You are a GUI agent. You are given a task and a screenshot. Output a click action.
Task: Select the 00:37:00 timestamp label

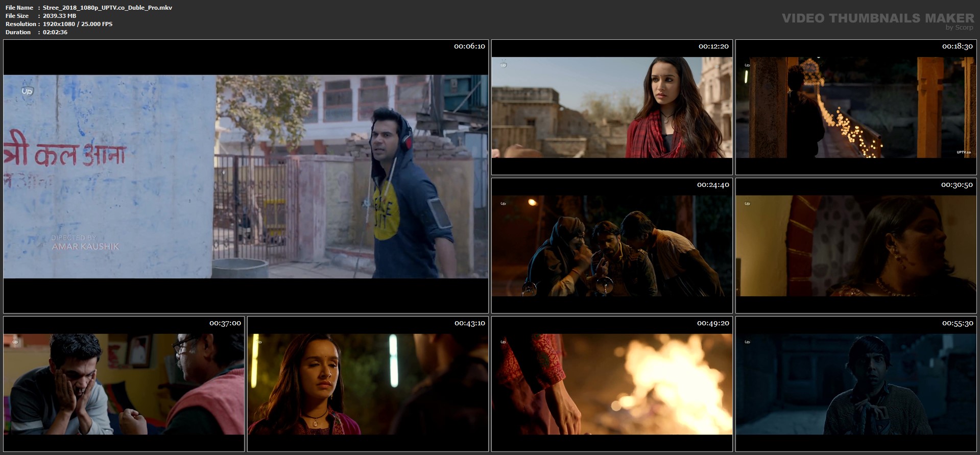click(225, 323)
